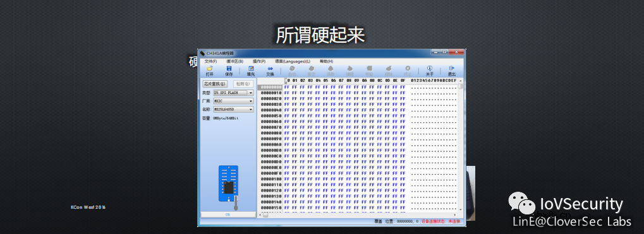Select the address row 00000100
Screen dimensions: 644x234
(270, 179)
